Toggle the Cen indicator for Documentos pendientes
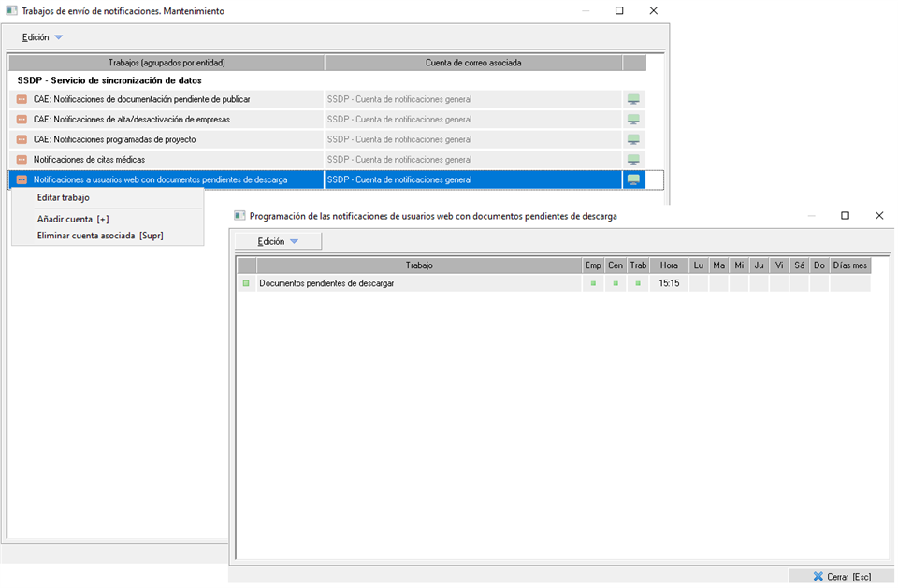 pos(616,283)
